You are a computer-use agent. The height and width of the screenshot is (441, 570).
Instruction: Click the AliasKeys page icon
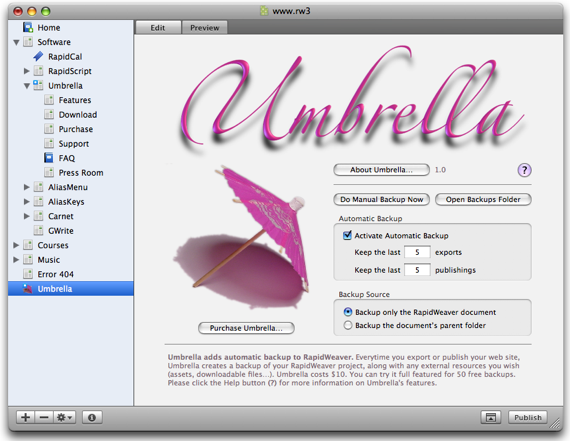(x=39, y=201)
